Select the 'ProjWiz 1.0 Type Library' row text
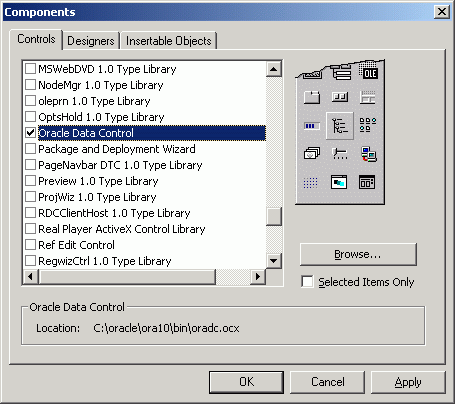This screenshot has width=455, height=404. (97, 197)
